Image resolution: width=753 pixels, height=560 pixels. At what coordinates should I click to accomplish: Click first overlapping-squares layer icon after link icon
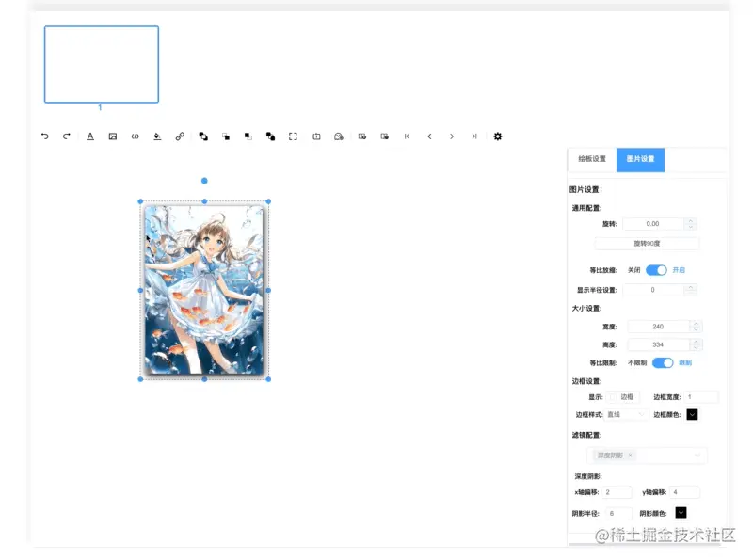(203, 136)
